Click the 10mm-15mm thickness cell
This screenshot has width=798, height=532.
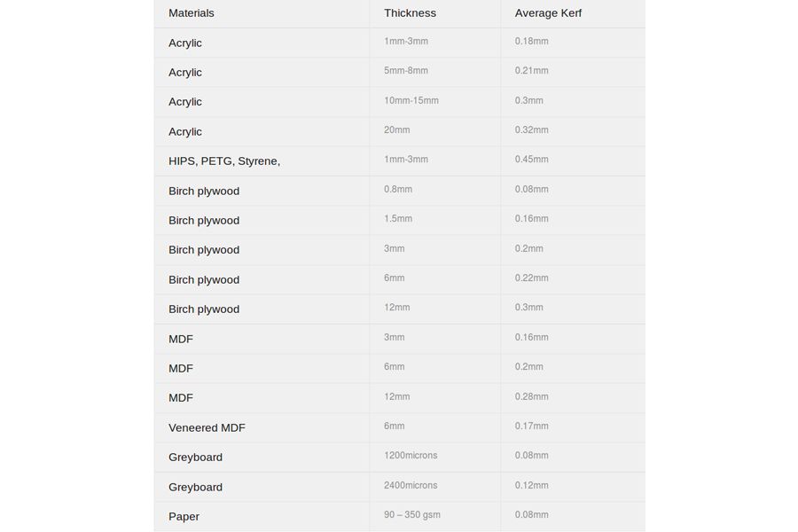tap(411, 100)
